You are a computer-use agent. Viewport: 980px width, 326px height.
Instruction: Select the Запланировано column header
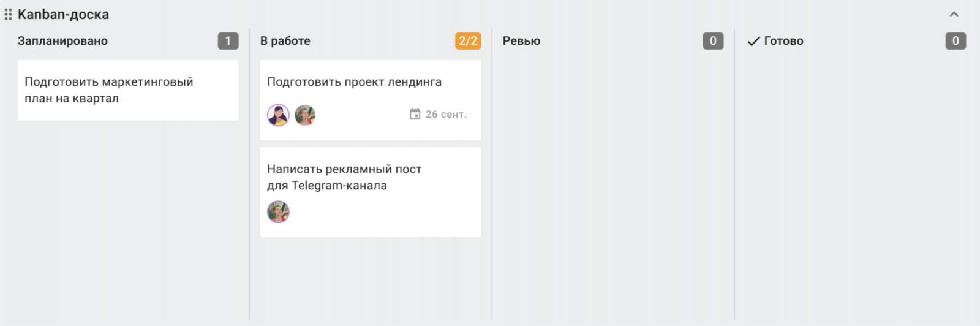(62, 41)
